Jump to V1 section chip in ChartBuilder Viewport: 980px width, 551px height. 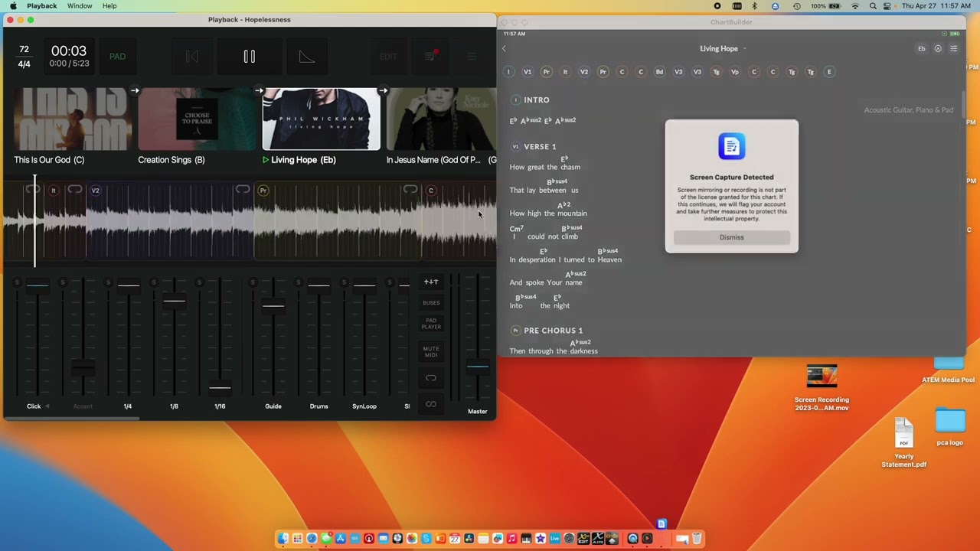coord(528,72)
